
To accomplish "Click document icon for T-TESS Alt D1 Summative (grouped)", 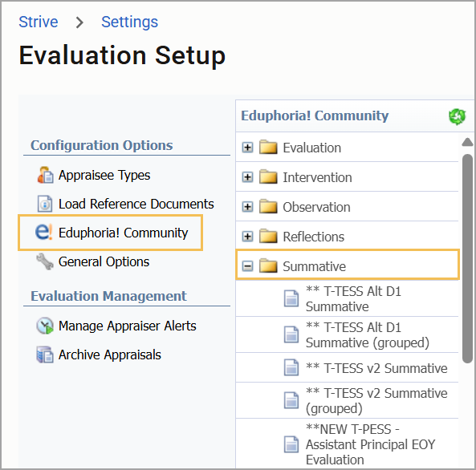I will tap(291, 334).
